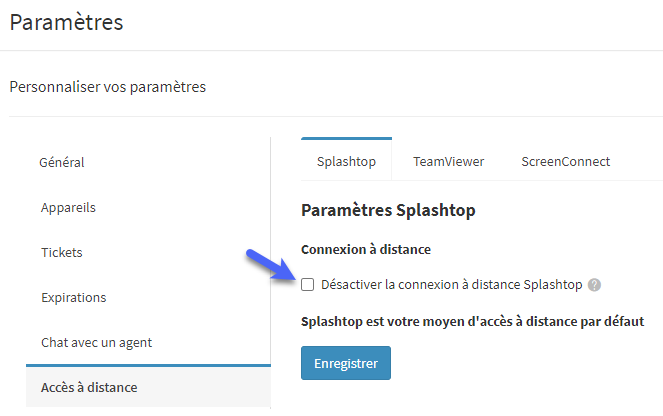Screen dimensions: 663x416
Task: Click the Personnaliser vos paramètres subtitle
Action: (107, 87)
